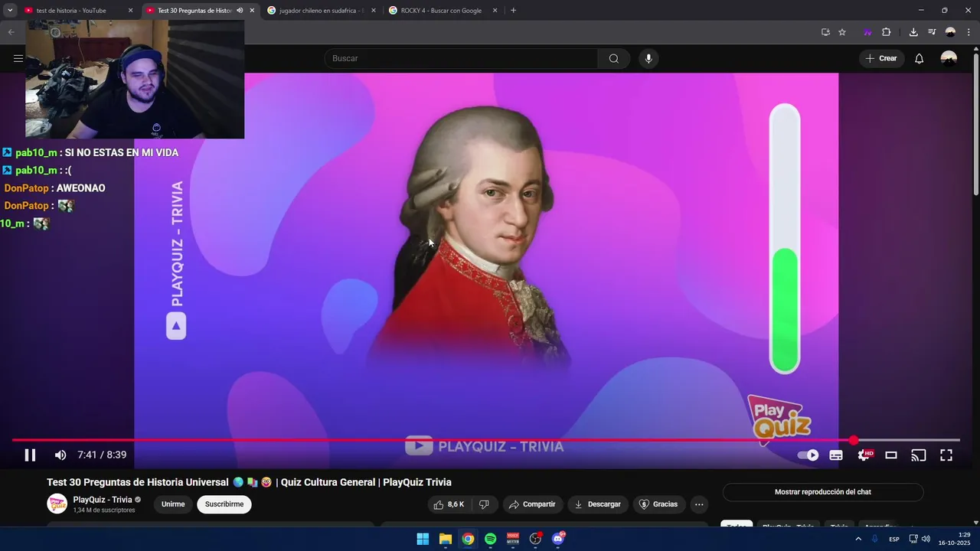Open the YouTube account avatar menu
The image size is (980, 551).
click(x=949, y=58)
